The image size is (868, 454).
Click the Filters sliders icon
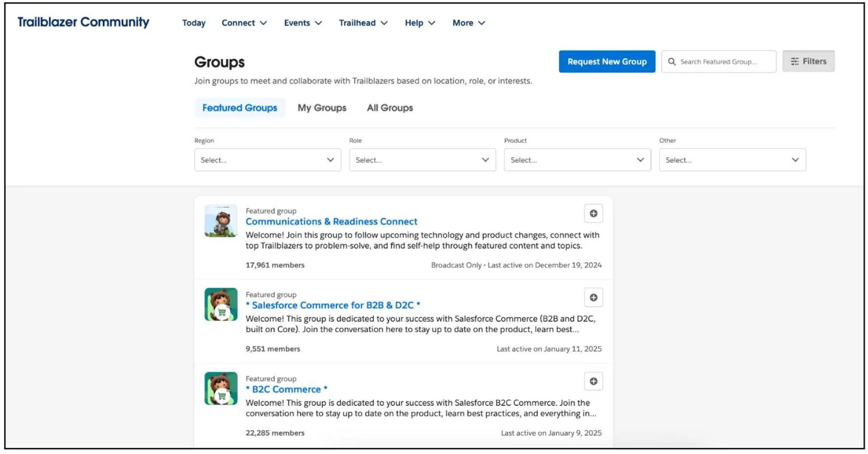click(795, 61)
